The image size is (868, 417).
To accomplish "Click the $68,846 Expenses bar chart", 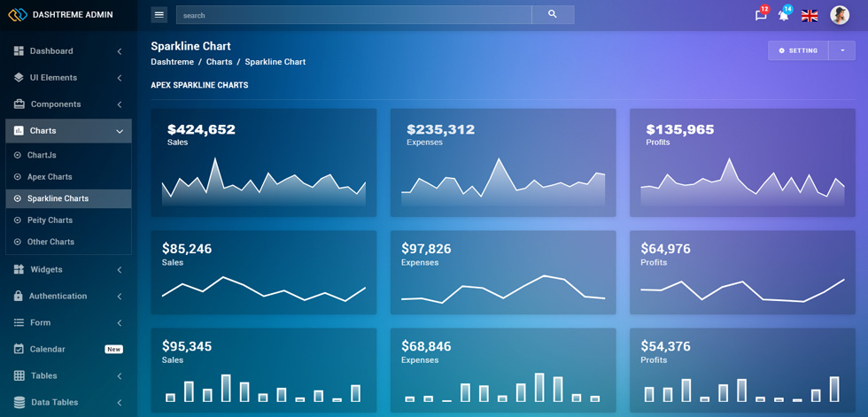I will [503, 387].
